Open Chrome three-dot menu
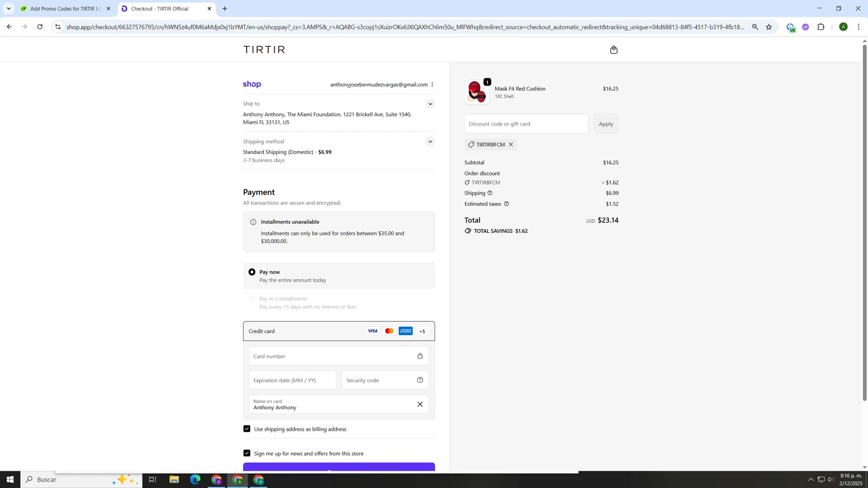868x488 pixels. click(859, 27)
